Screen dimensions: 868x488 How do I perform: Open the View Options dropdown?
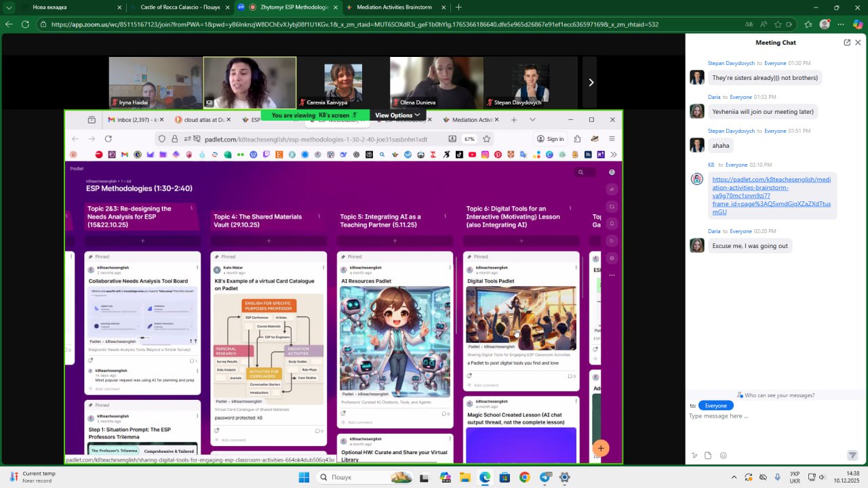[397, 115]
